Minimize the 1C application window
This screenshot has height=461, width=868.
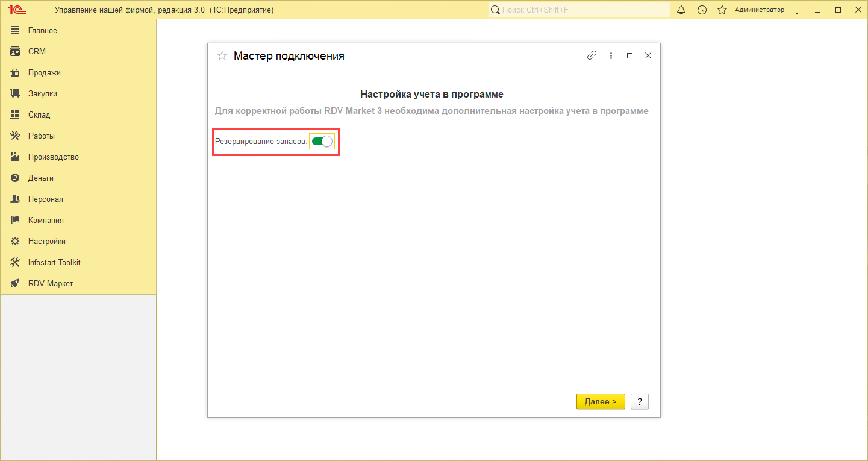tap(817, 10)
